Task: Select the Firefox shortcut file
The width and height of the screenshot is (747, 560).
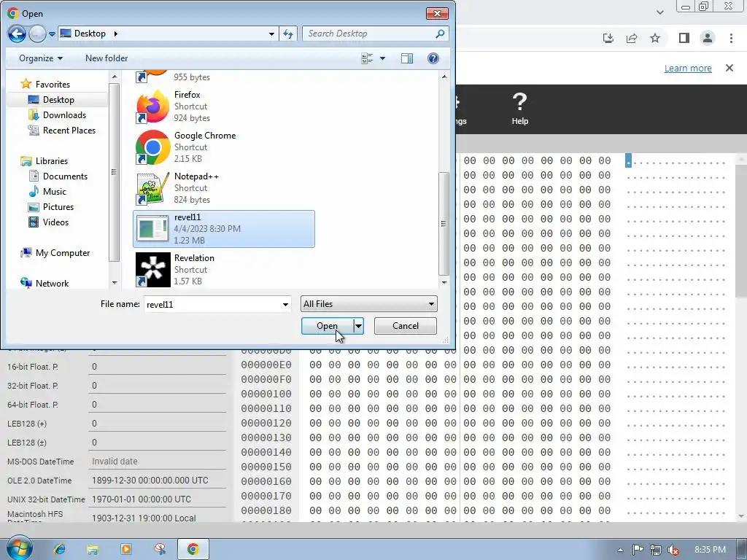Action: pyautogui.click(x=224, y=106)
